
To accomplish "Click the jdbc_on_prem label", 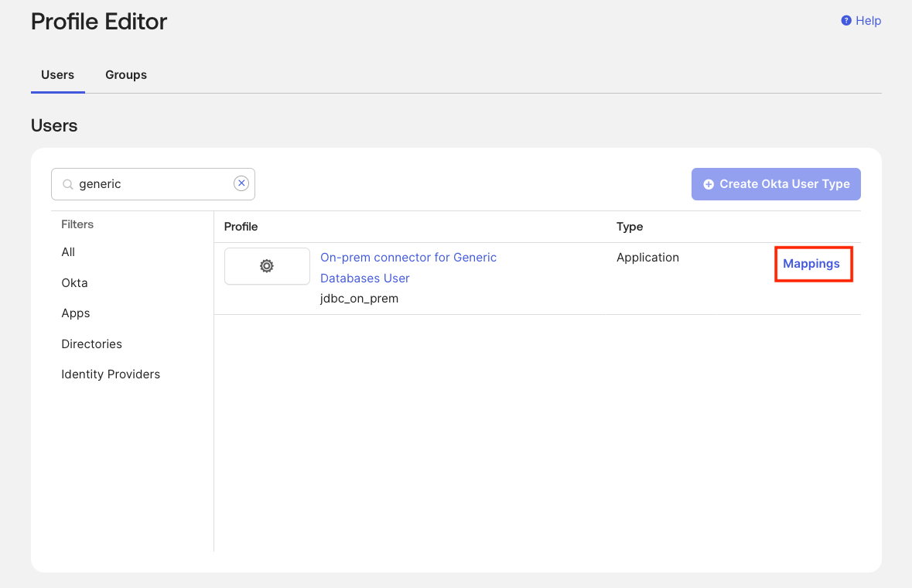I will tap(358, 298).
